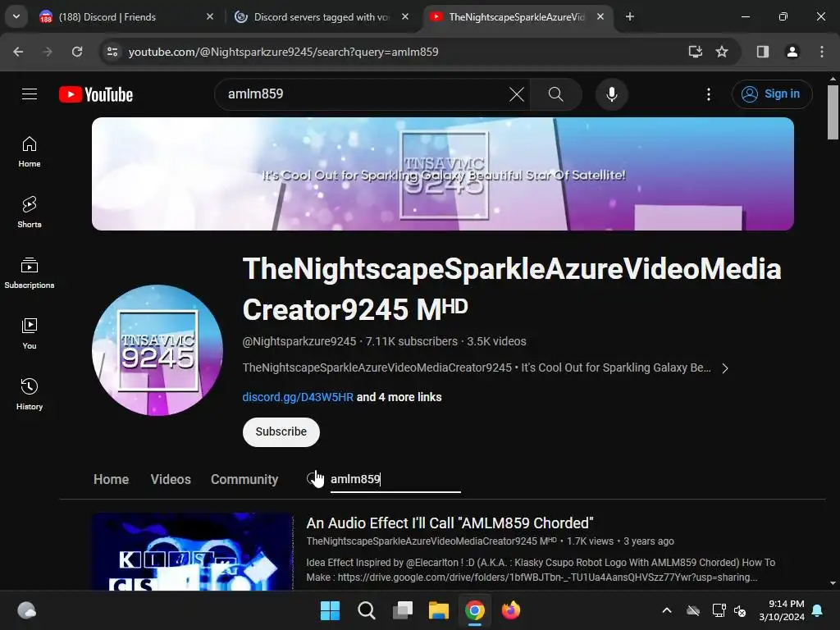Bookmark this page with the star
Viewport: 840px width, 630px height.
tap(722, 52)
